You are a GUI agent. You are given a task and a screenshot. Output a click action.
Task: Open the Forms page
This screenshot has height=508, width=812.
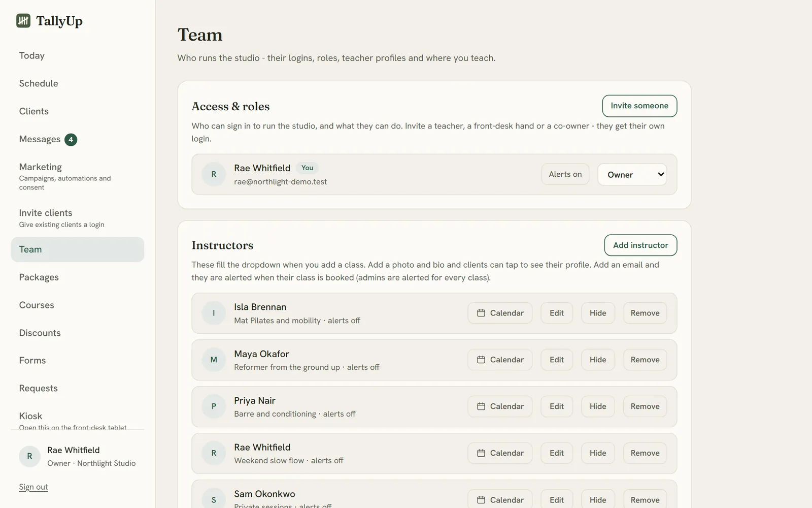(x=78, y=361)
